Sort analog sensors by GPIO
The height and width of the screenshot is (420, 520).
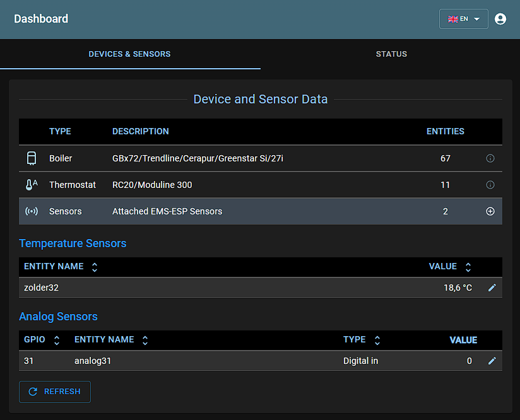click(56, 340)
